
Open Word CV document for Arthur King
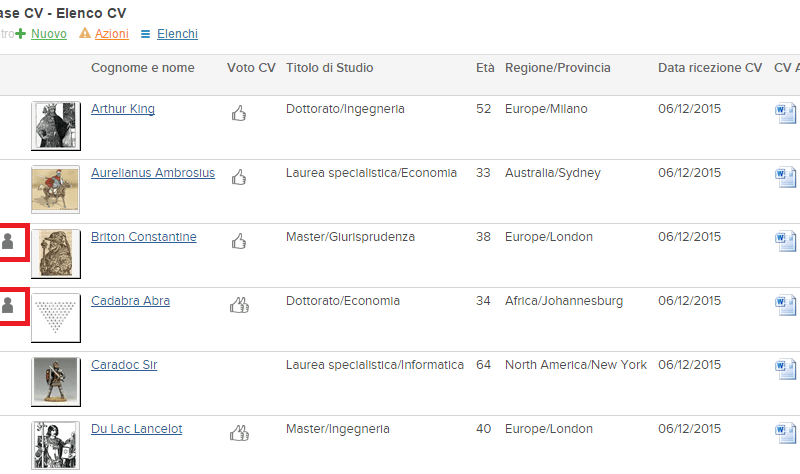pos(786,113)
